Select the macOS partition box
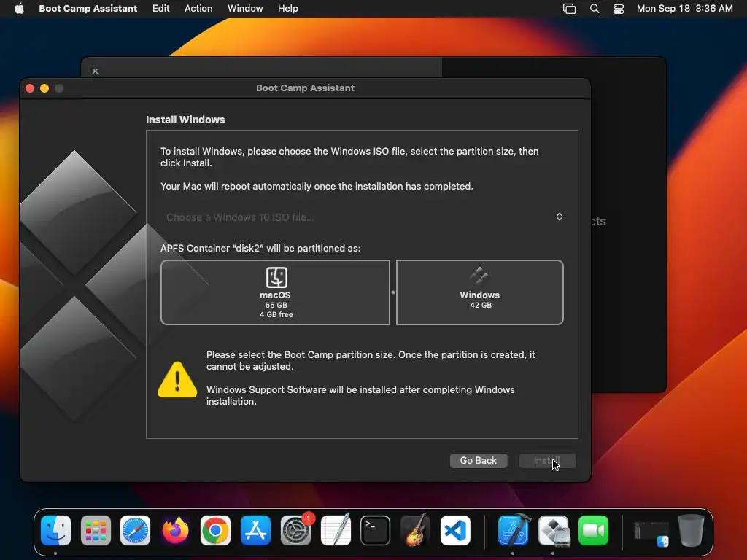747x560 pixels. click(275, 292)
